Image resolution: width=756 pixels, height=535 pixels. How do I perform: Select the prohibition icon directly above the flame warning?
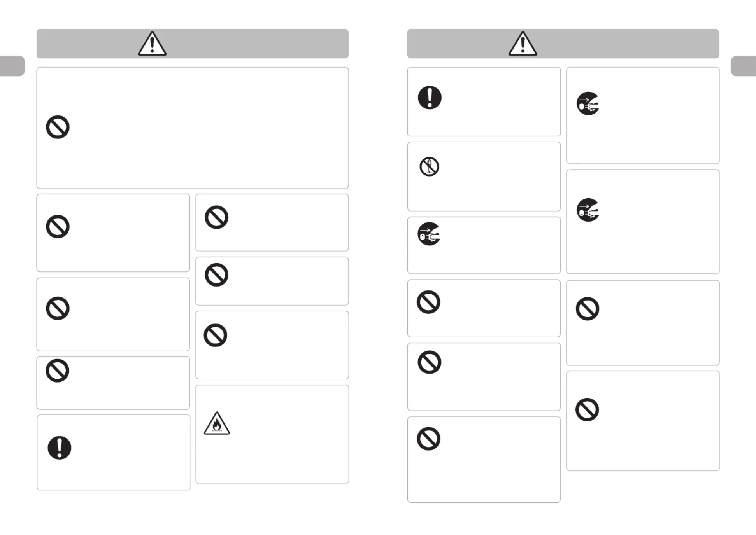(216, 335)
